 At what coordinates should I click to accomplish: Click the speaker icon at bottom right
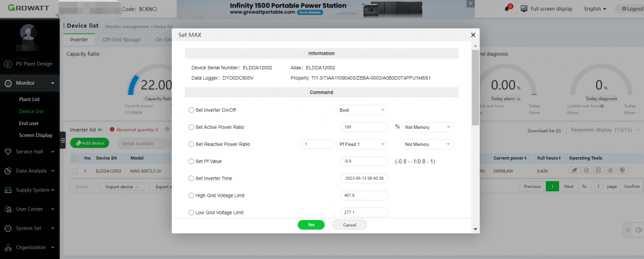[638, 230]
